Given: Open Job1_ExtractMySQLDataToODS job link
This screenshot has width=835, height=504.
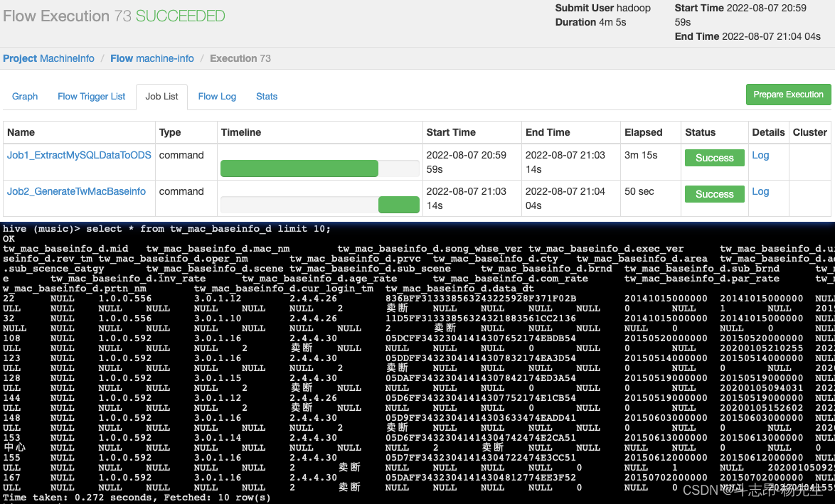Looking at the screenshot, I should 79,155.
